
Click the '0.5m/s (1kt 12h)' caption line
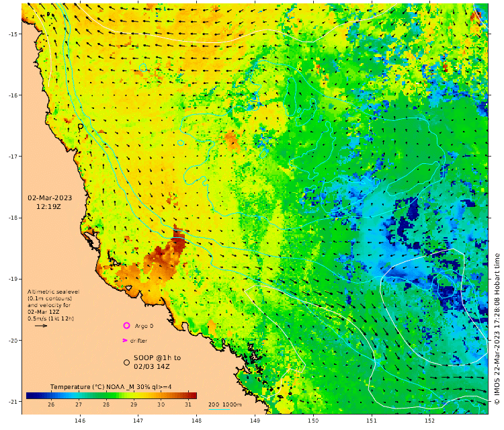point(50,318)
